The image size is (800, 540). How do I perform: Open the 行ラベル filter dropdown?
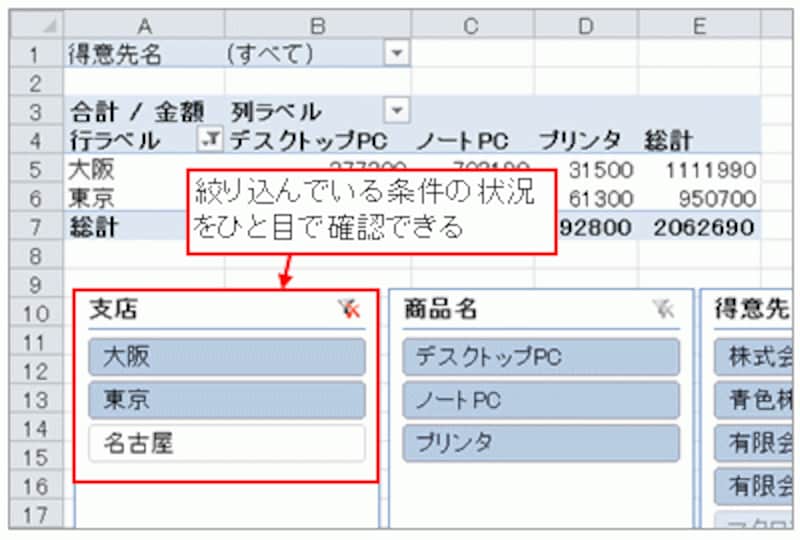click(x=210, y=139)
